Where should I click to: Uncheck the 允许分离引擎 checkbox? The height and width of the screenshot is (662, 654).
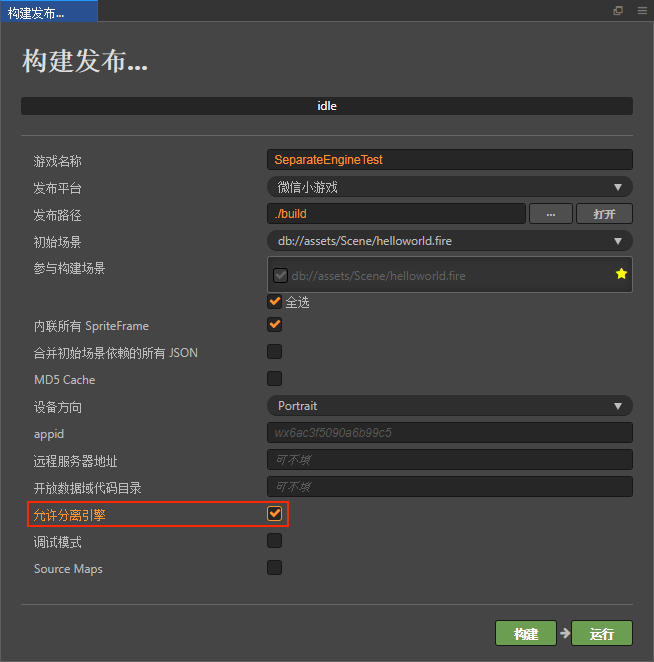click(275, 514)
